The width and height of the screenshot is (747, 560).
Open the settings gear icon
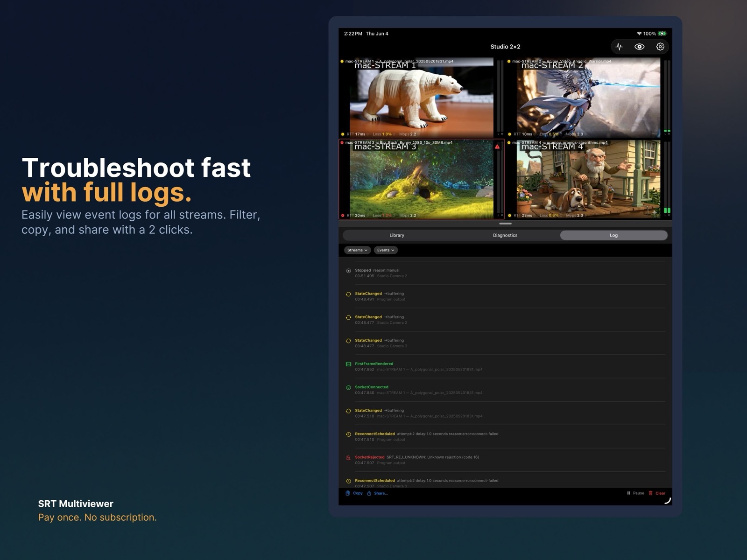660,47
